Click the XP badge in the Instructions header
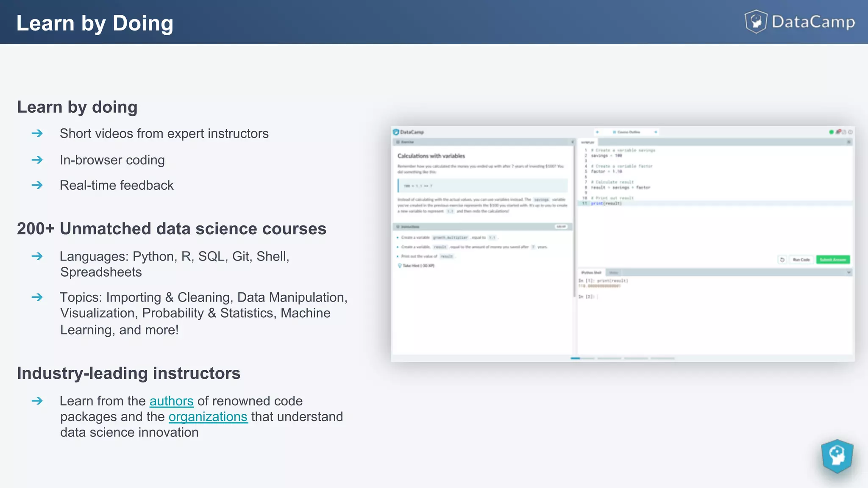The height and width of the screenshot is (488, 868). click(x=561, y=227)
